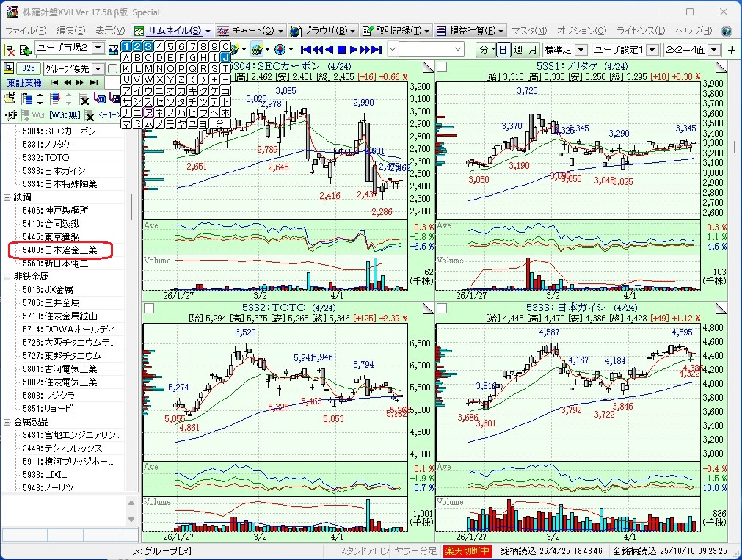Click the add stock green plus icon
The width and height of the screenshot is (742, 560).
click(x=25, y=49)
